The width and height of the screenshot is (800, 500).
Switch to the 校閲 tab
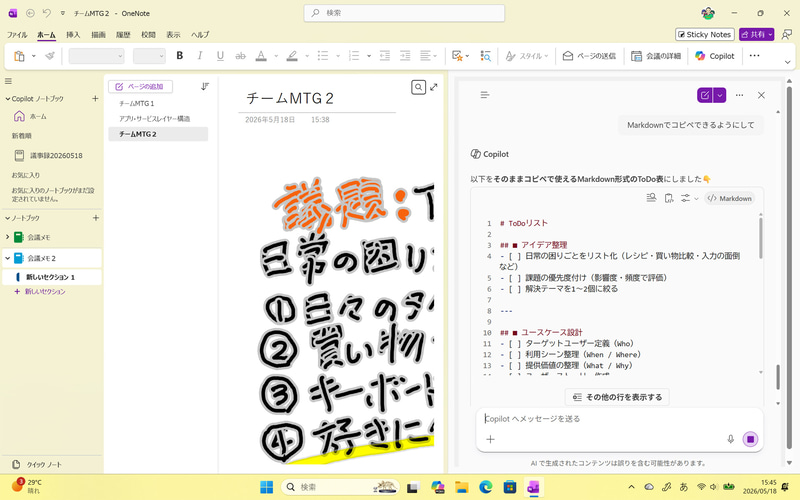click(148, 35)
